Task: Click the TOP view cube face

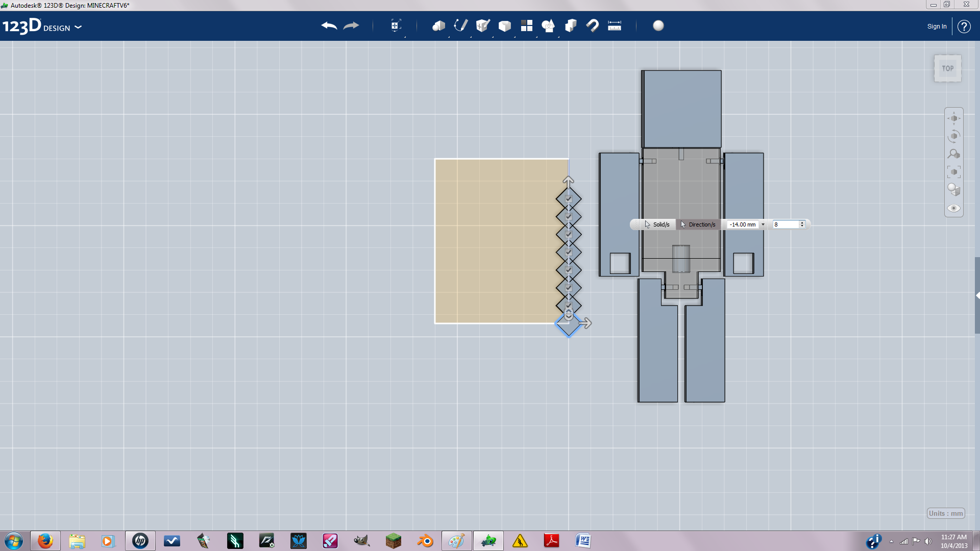Action: (x=948, y=68)
